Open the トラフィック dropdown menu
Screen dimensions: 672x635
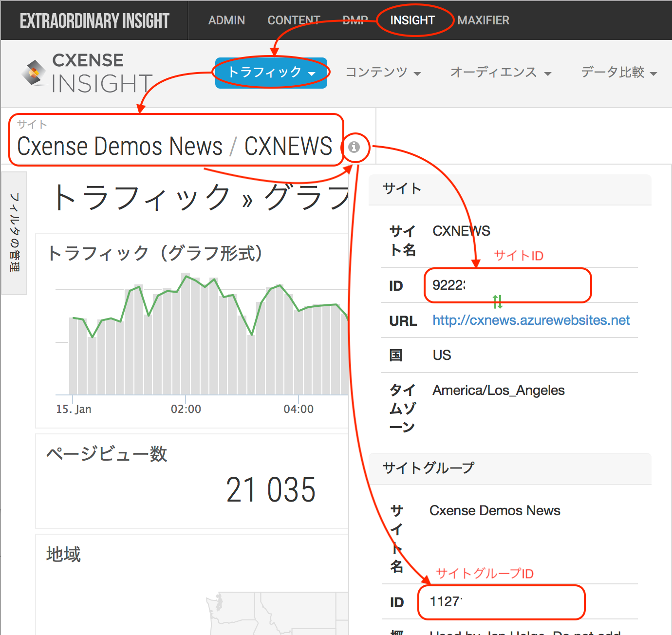271,73
